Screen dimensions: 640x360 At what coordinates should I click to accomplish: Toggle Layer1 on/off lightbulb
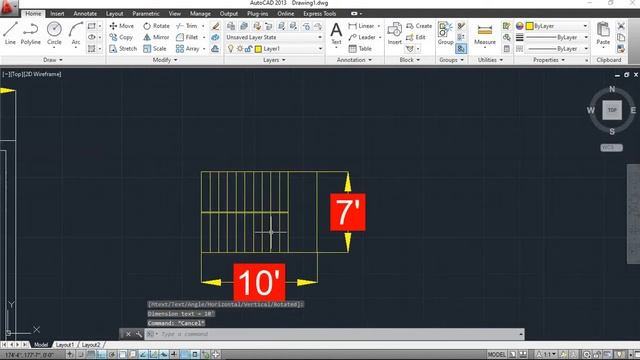[x=231, y=49]
